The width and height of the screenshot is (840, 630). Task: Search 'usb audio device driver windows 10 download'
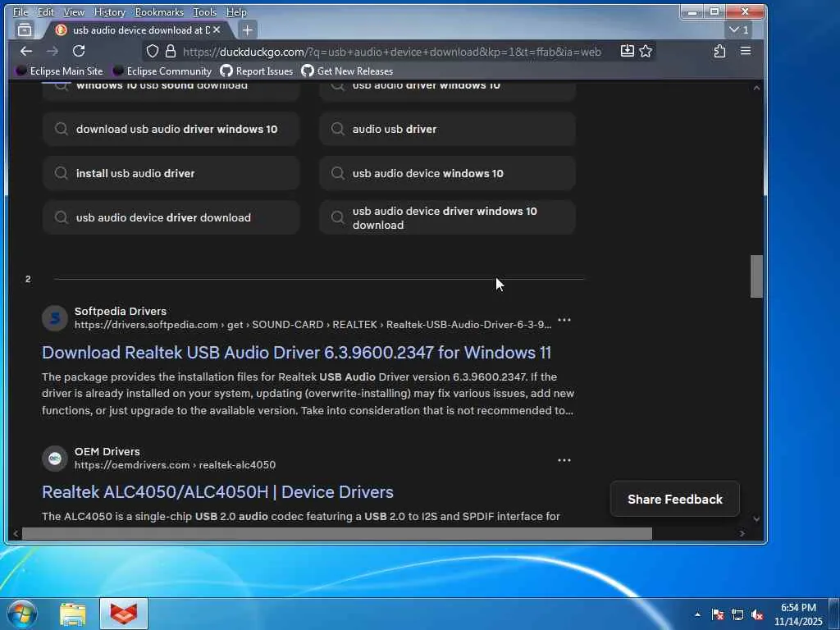(x=447, y=217)
